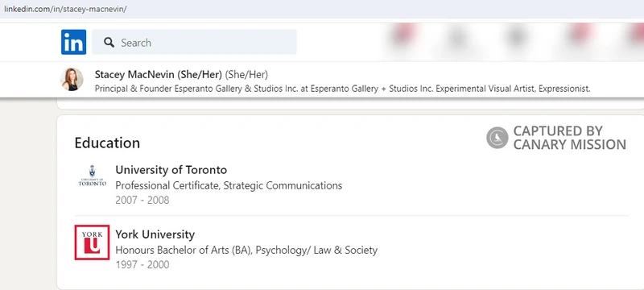Click the Stacey MacNevin name in sticky header
Viewport: 644px width, 290px height.
click(158, 74)
